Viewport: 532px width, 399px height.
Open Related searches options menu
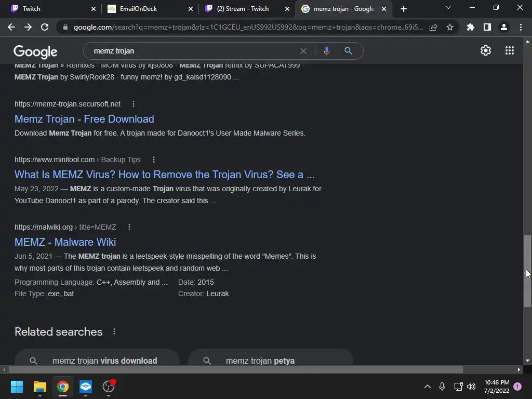(x=114, y=332)
